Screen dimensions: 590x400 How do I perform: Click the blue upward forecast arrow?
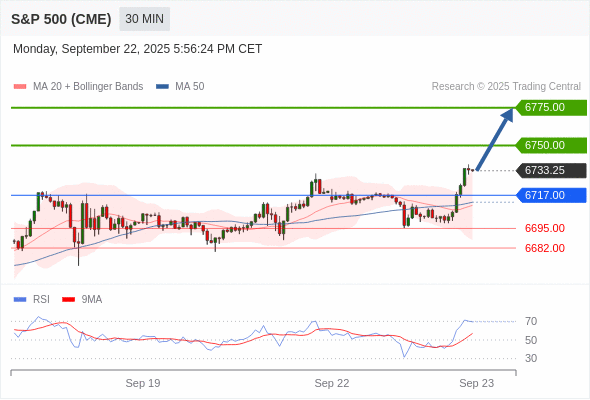pos(495,139)
